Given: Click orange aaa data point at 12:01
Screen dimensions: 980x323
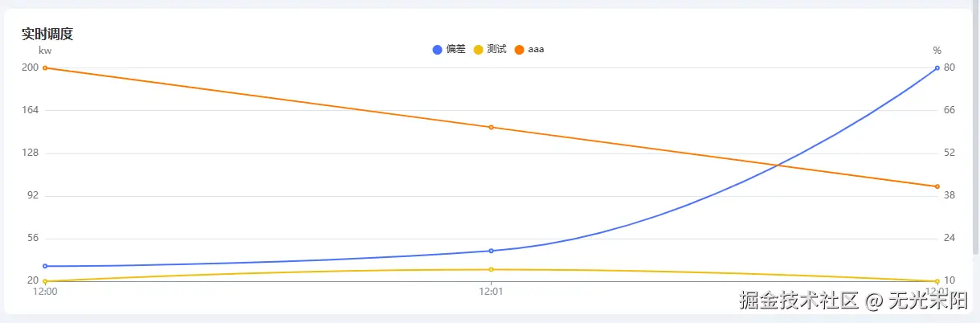Looking at the screenshot, I should click(x=491, y=127).
